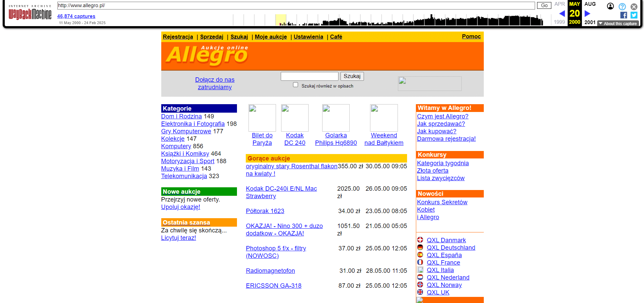Open Weekend nad Bałtykiem thumbnail image

[x=384, y=118]
